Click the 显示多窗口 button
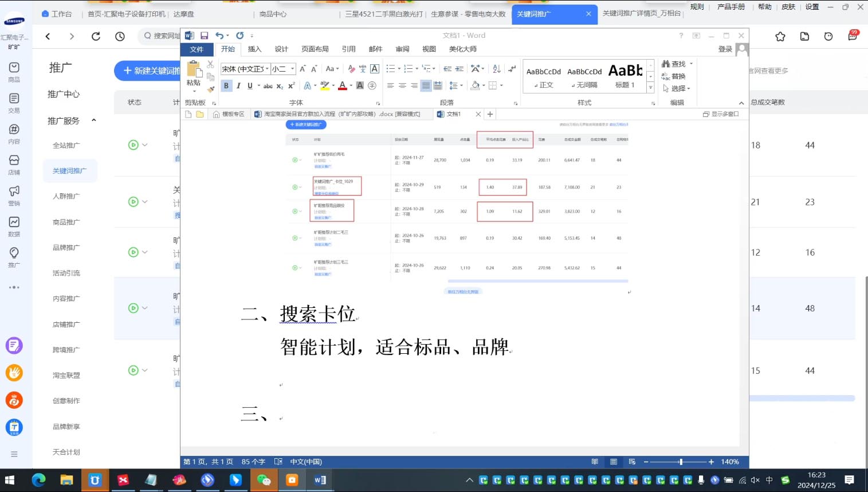868x492 pixels. tap(721, 114)
